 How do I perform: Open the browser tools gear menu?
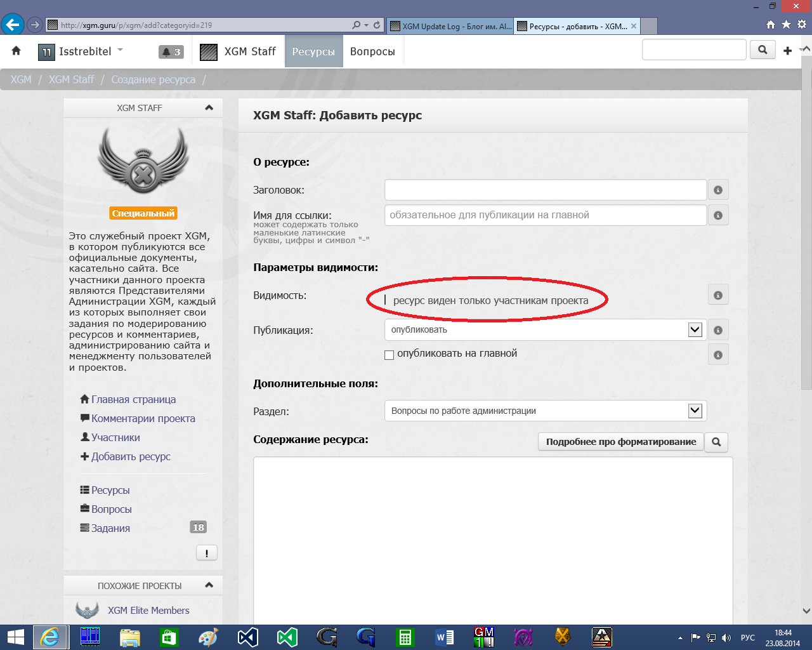click(802, 25)
